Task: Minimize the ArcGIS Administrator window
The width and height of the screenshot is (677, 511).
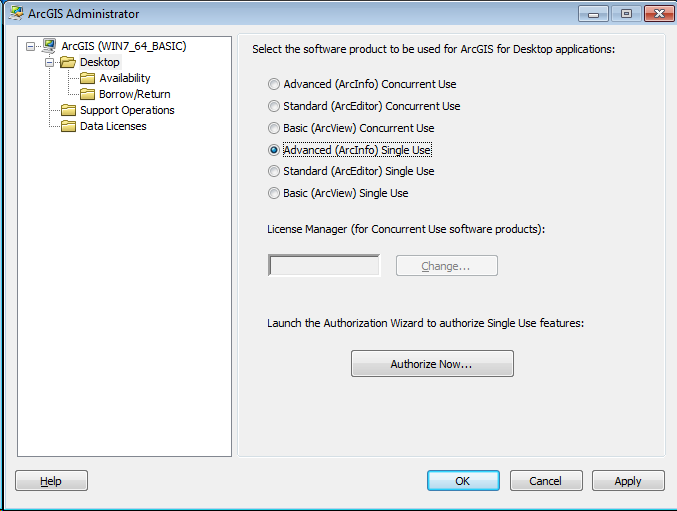Action: point(593,14)
